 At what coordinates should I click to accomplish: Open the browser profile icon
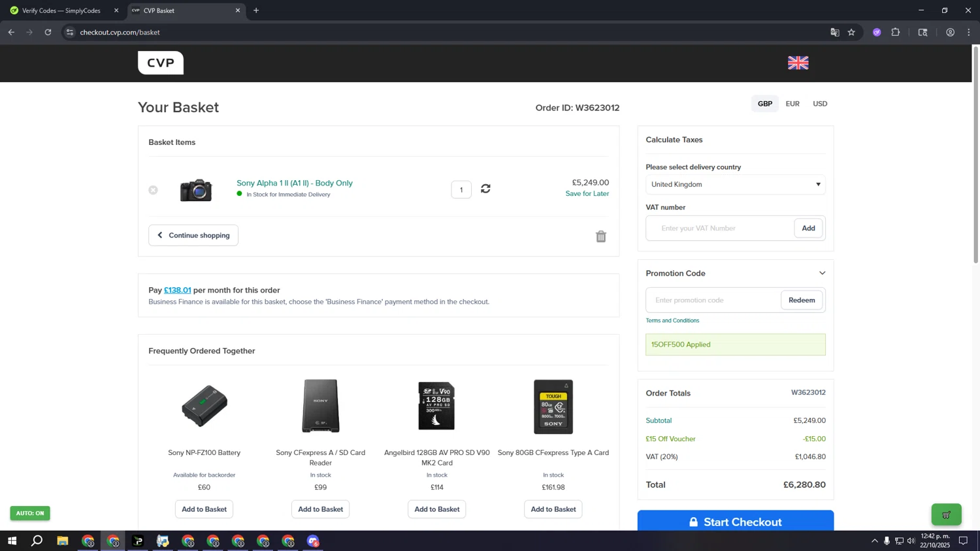pyautogui.click(x=950, y=32)
